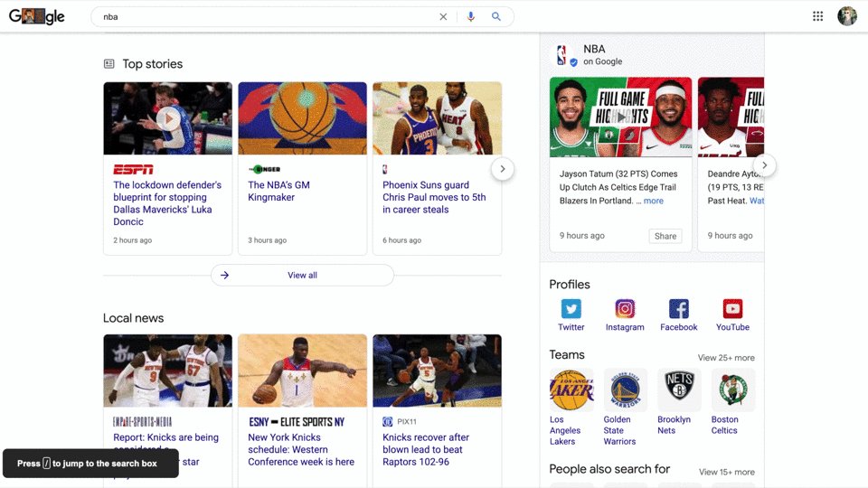Open New York Knicks schedule article
The height and width of the screenshot is (488, 868).
pyautogui.click(x=300, y=449)
